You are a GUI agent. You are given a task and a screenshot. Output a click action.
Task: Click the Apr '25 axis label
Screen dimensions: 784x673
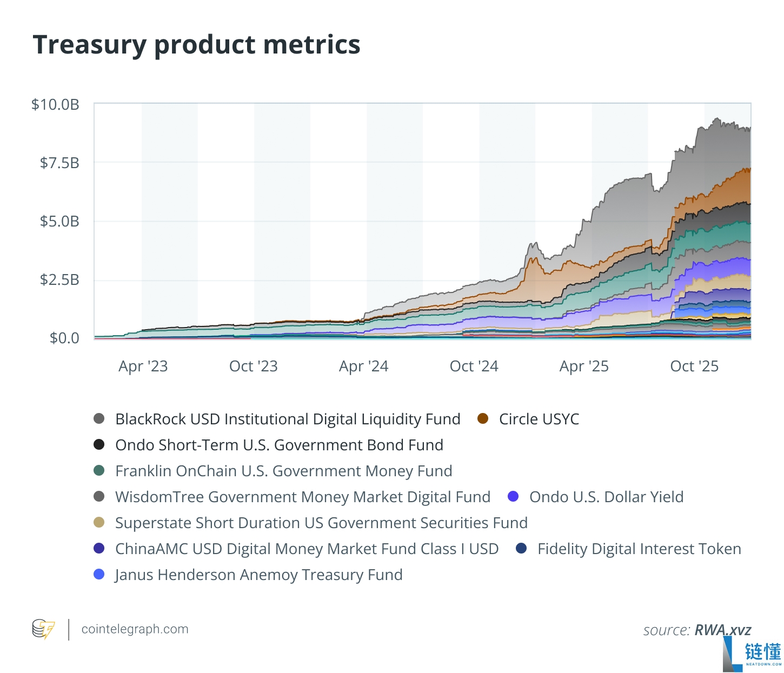click(584, 367)
